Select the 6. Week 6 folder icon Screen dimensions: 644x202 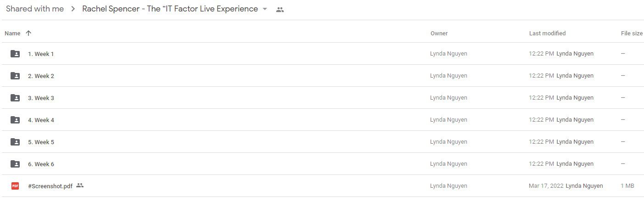tap(15, 164)
